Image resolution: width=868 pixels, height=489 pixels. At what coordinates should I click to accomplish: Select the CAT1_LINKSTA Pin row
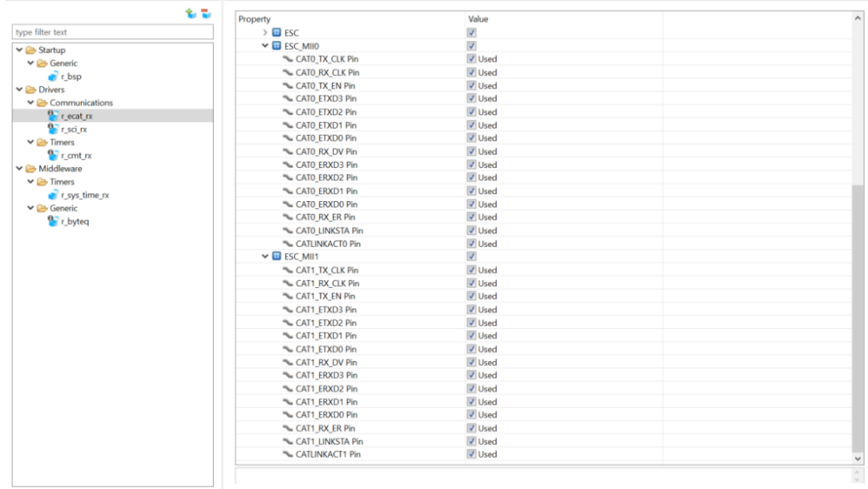pyautogui.click(x=330, y=441)
